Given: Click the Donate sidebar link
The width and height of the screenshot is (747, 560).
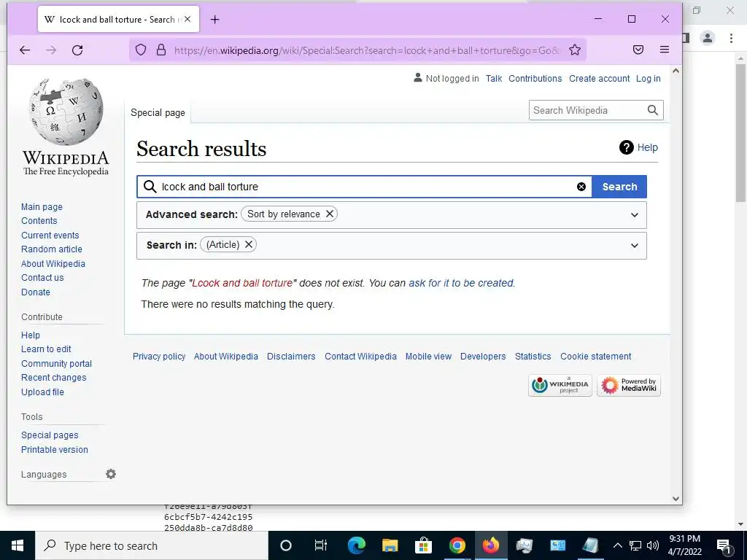Looking at the screenshot, I should [36, 292].
